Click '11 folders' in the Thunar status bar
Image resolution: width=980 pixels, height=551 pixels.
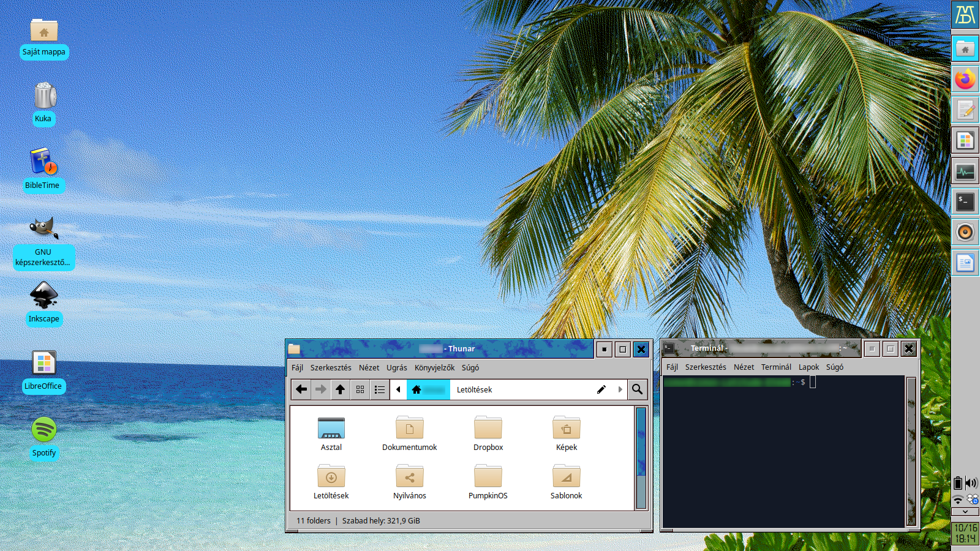[314, 521]
